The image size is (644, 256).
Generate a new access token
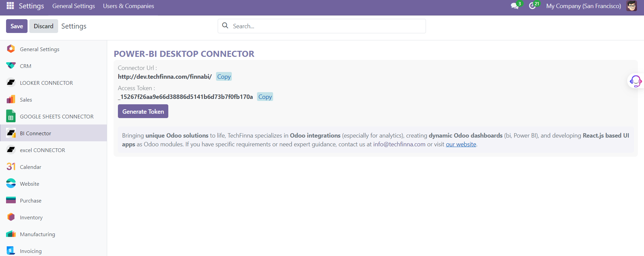pyautogui.click(x=143, y=111)
